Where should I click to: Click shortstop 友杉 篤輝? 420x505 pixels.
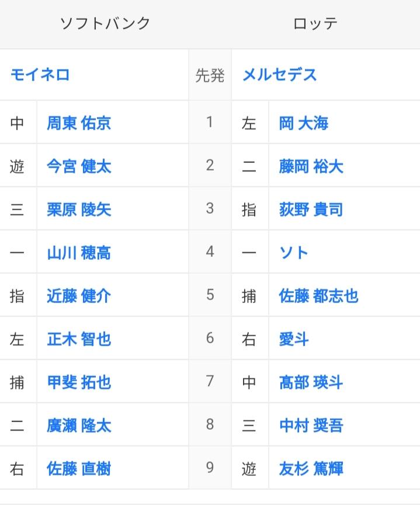[311, 468]
